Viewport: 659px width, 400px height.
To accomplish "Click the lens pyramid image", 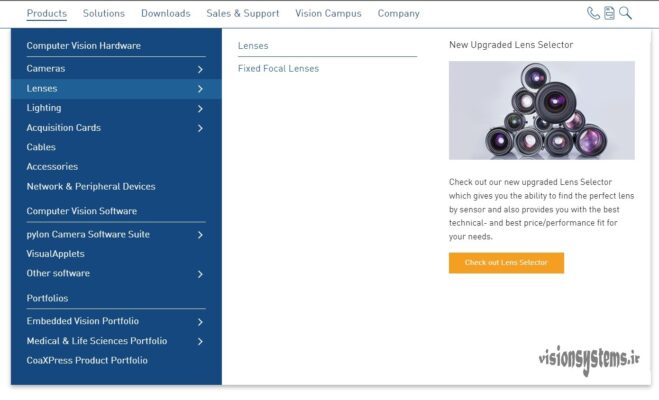I will pos(541,110).
